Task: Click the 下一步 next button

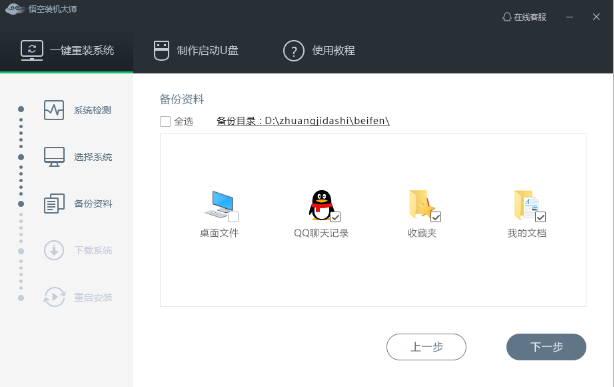Action: 546,347
